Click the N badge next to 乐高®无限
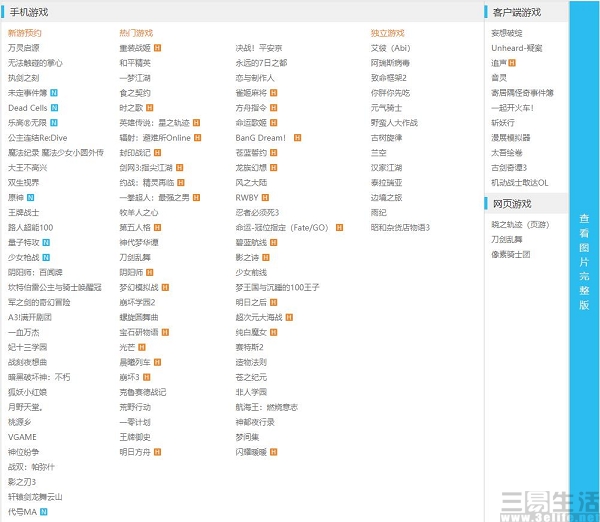This screenshot has width=600, height=522. 54,123
